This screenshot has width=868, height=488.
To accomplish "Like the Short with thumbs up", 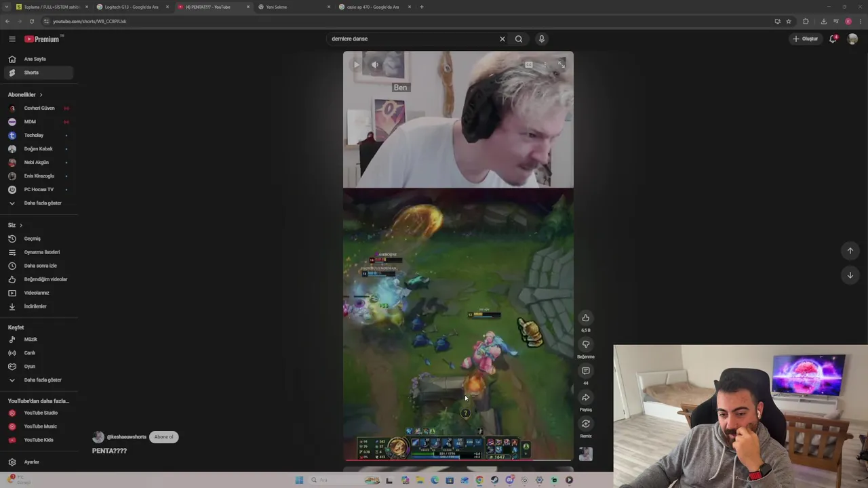I will click(585, 318).
